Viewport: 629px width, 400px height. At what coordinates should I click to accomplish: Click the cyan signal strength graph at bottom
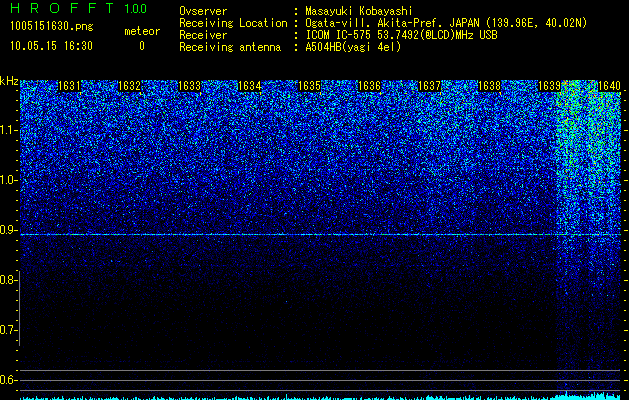click(320, 397)
